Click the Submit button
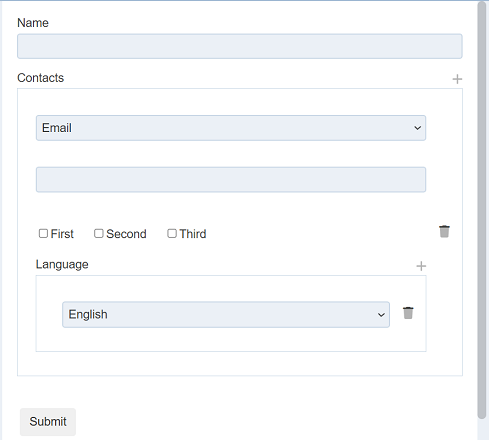The height and width of the screenshot is (440, 489). (48, 422)
